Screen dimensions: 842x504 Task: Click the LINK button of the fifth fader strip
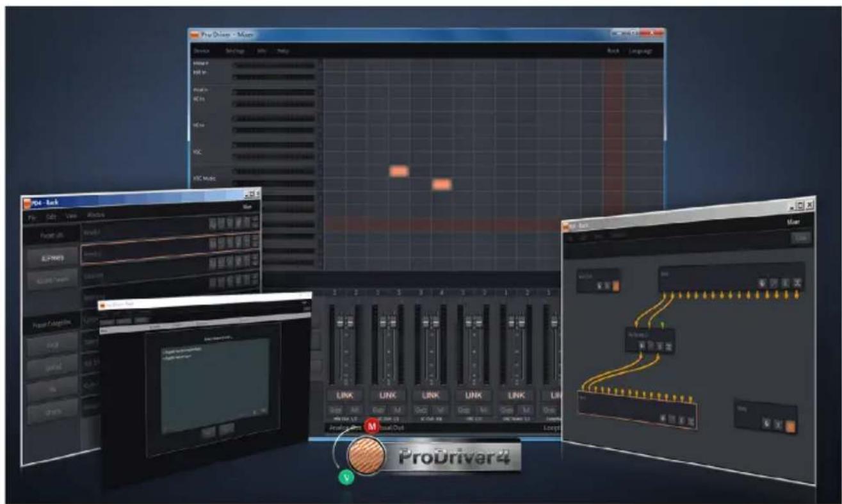coord(516,395)
